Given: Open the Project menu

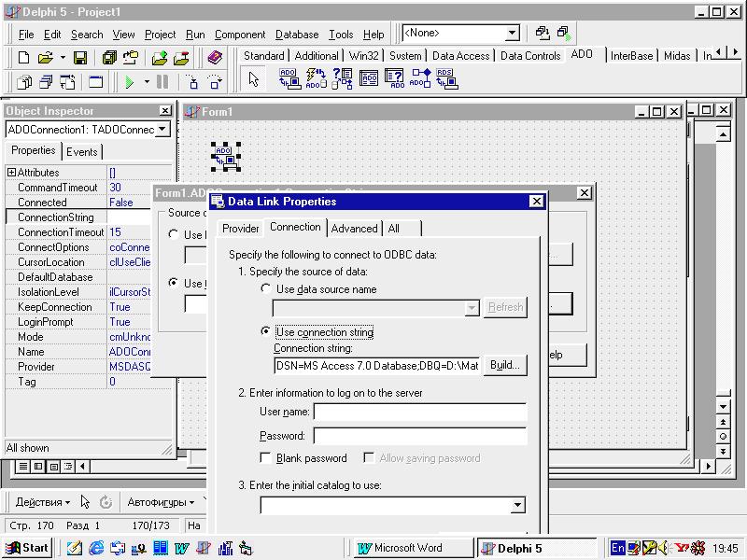Looking at the screenshot, I should [160, 35].
